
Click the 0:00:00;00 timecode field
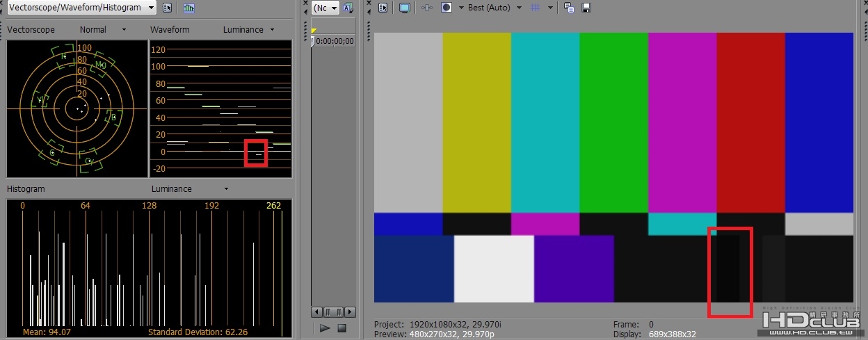[x=335, y=41]
